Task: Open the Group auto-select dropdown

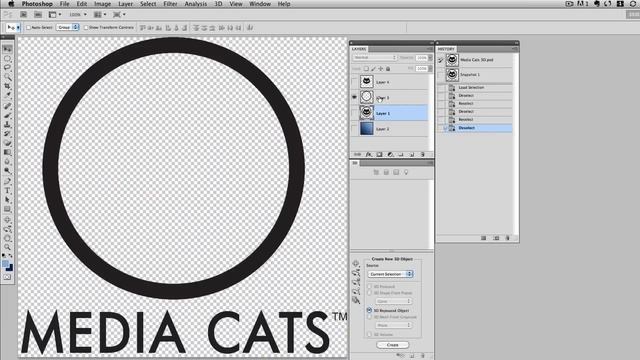Action: (x=68, y=27)
